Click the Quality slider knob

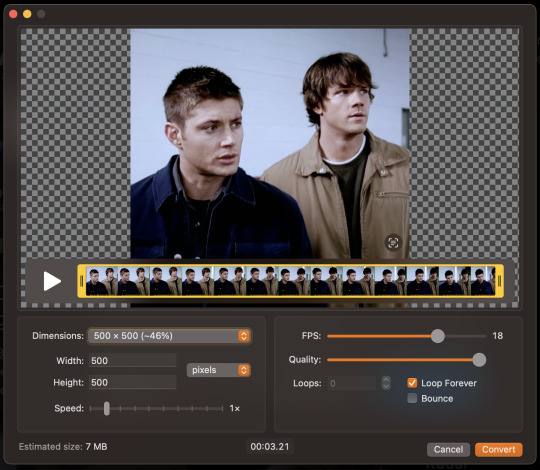pyautogui.click(x=479, y=360)
